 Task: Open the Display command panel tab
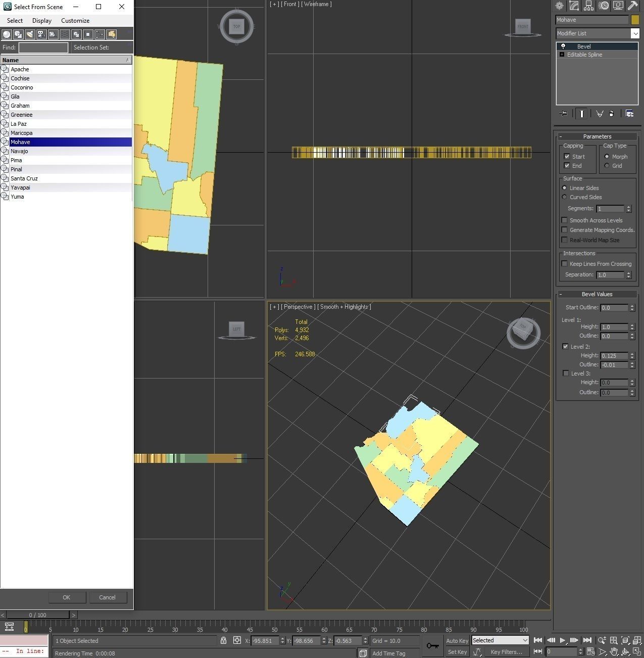click(618, 6)
